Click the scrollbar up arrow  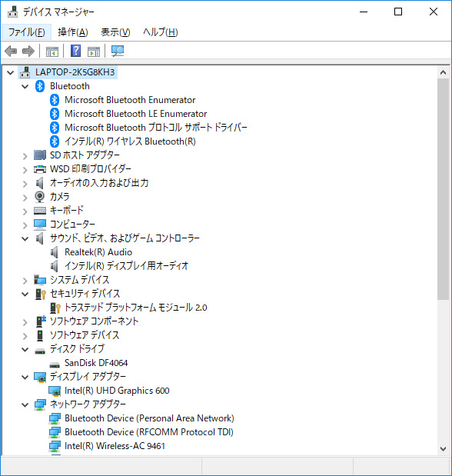[x=444, y=72]
